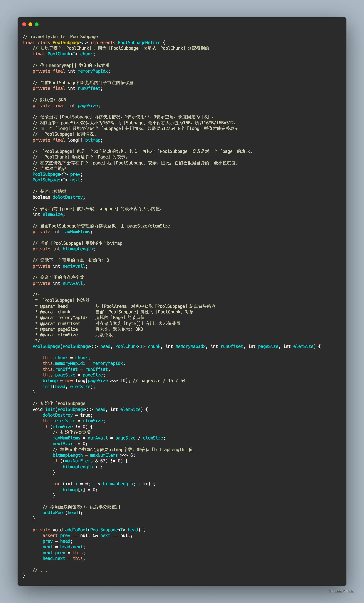Image resolution: width=364 pixels, height=603 pixels.
Task: Select the statement "next = head.next;"
Action: tap(64, 547)
